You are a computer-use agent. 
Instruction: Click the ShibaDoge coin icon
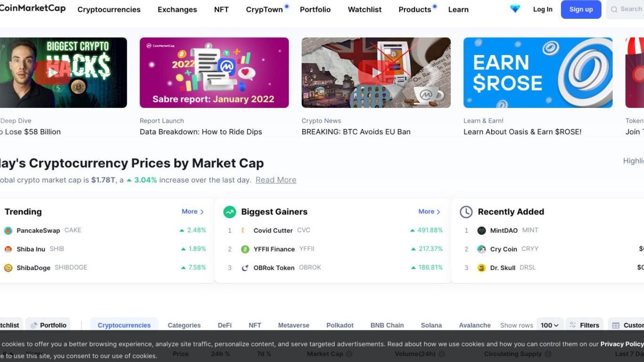(x=8, y=268)
